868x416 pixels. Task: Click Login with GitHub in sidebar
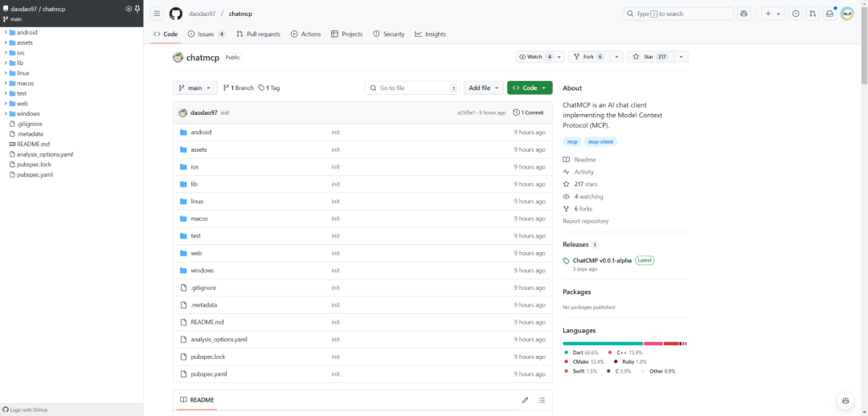point(25,410)
